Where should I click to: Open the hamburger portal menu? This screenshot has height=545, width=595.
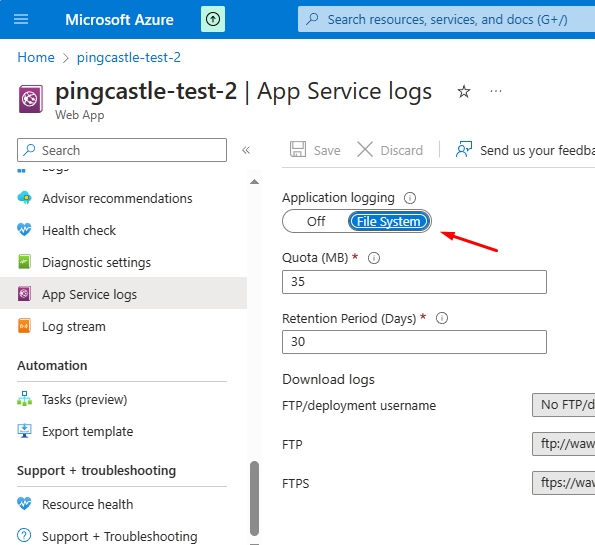[x=21, y=19]
